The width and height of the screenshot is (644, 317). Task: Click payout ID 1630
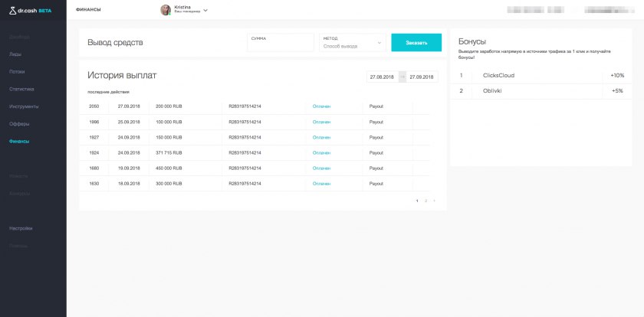tap(94, 184)
